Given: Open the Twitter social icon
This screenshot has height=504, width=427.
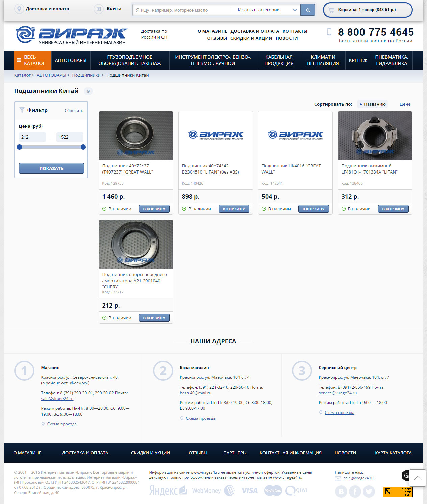Looking at the screenshot, I should pyautogui.click(x=369, y=492).
